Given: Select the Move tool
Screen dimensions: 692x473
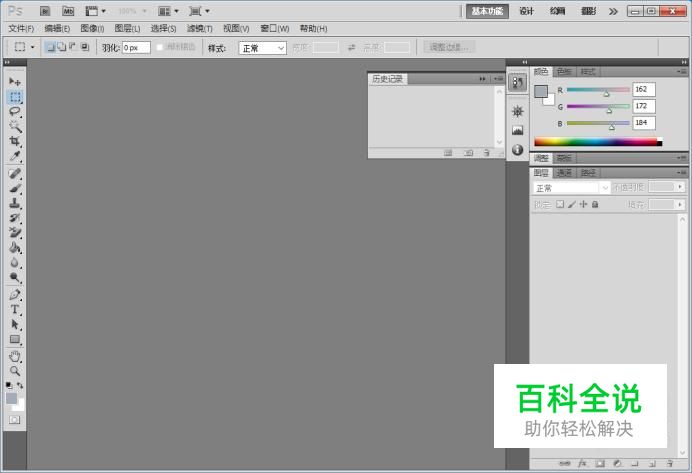Looking at the screenshot, I should click(15, 82).
